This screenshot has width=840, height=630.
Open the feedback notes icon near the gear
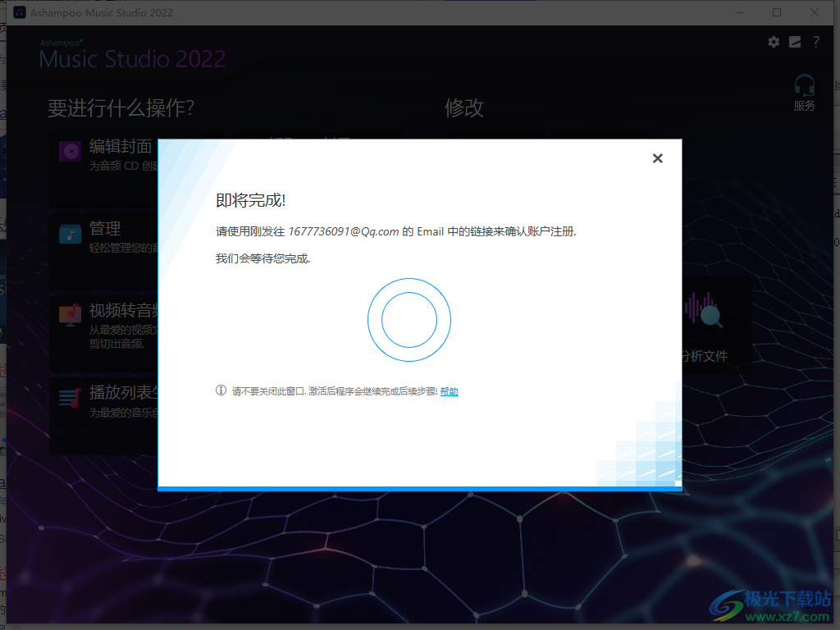tap(794, 42)
